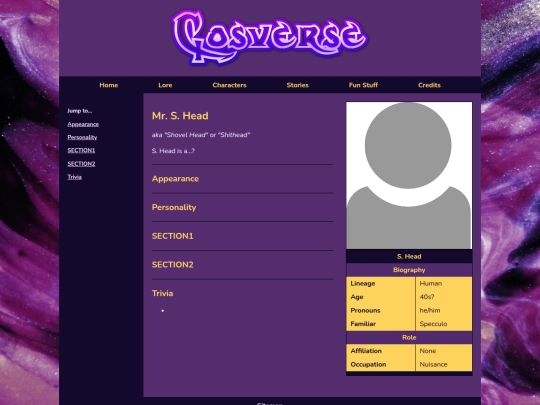
Task: Follow the SECTION1 sidebar link
Action: tap(81, 150)
